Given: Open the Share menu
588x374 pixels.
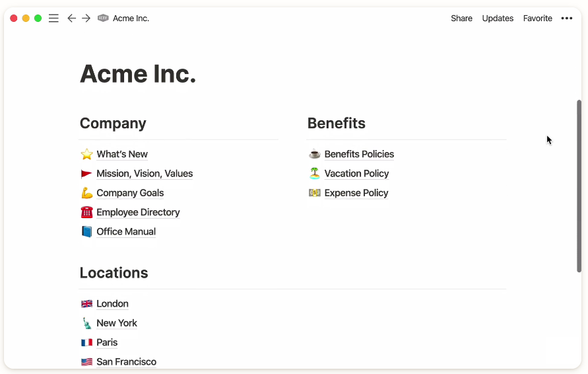Looking at the screenshot, I should (x=461, y=18).
